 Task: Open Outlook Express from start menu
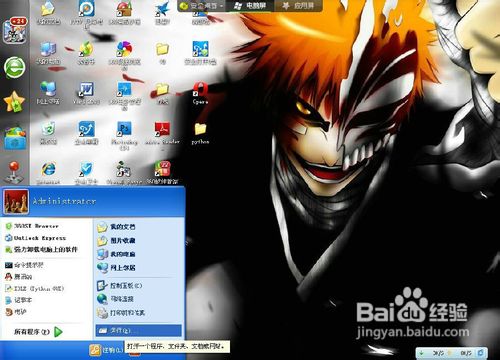tap(36, 238)
